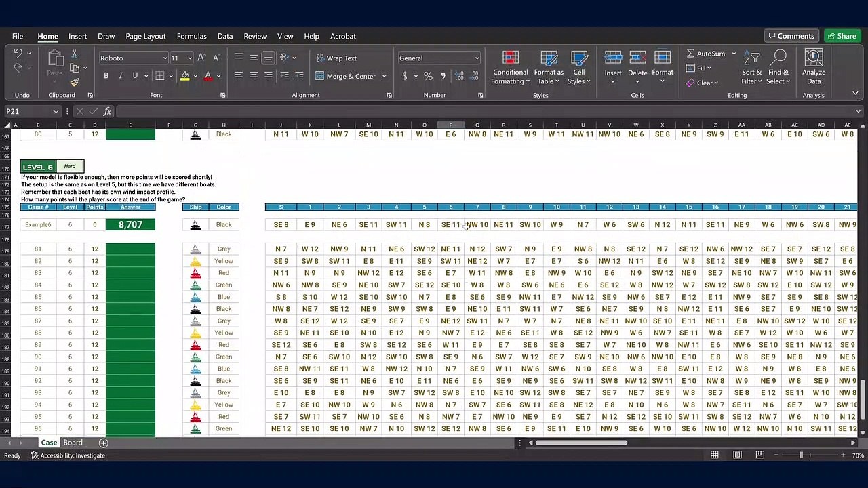Click Delete cells button
The width and height of the screenshot is (868, 488).
point(637,67)
